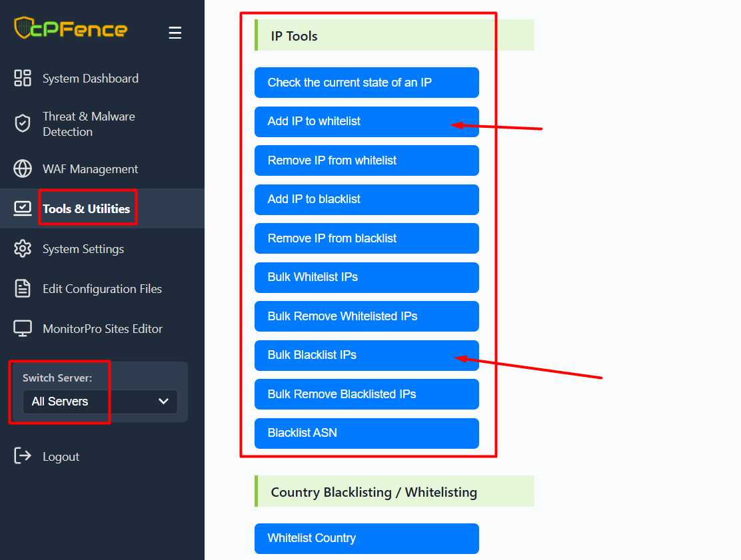The image size is (741, 560).
Task: Select Bulk Remove Whitelisted IPs
Action: click(x=367, y=316)
